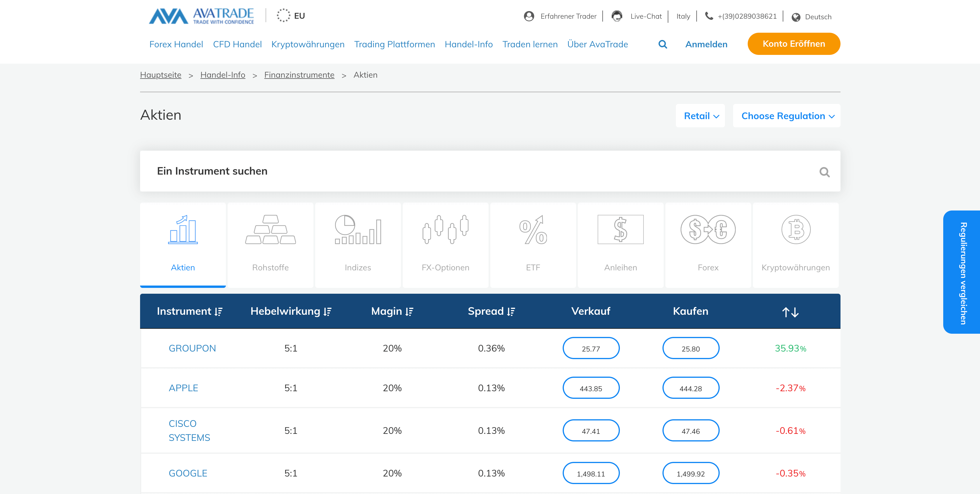Open the Retail account type dropdown
This screenshot has width=980, height=494.
pos(700,116)
